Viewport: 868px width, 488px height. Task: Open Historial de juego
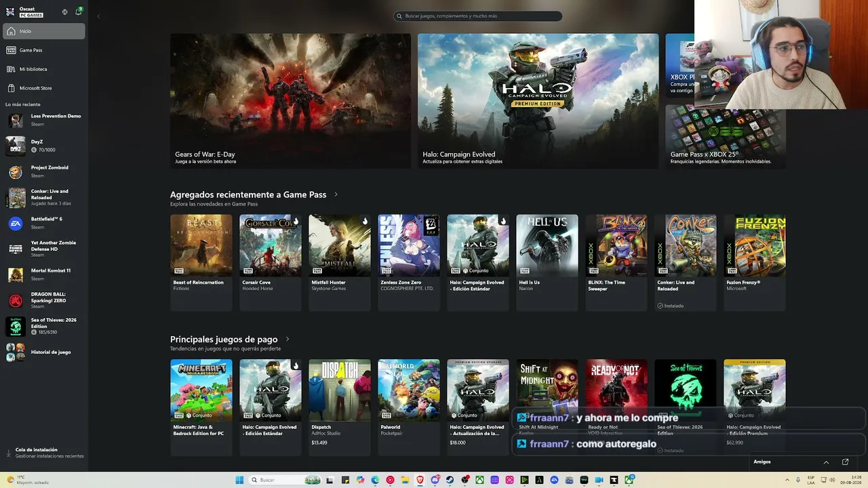click(44, 352)
